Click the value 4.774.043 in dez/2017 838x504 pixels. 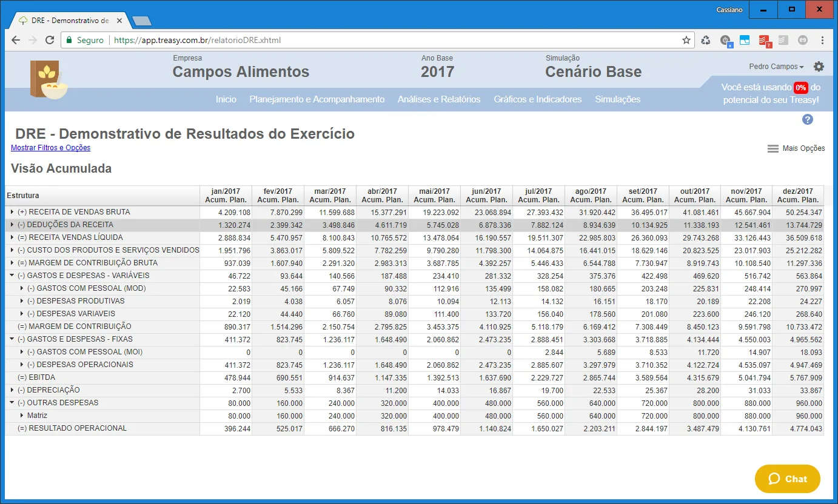(x=805, y=428)
